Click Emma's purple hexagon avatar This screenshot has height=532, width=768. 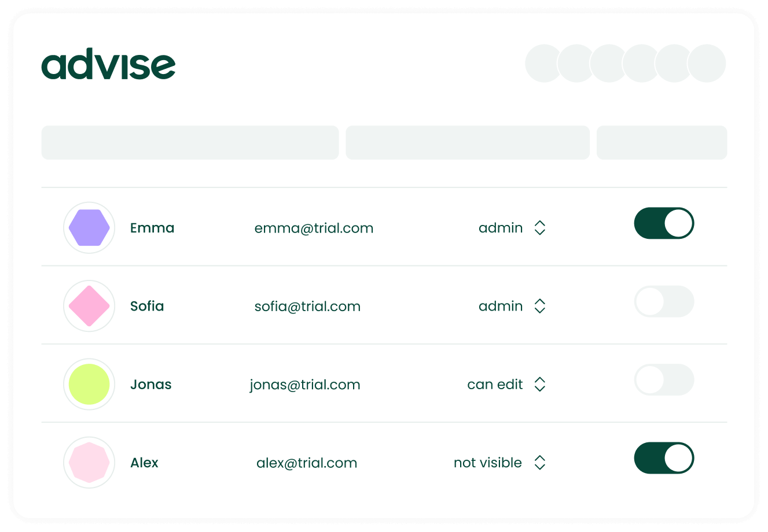coord(89,228)
